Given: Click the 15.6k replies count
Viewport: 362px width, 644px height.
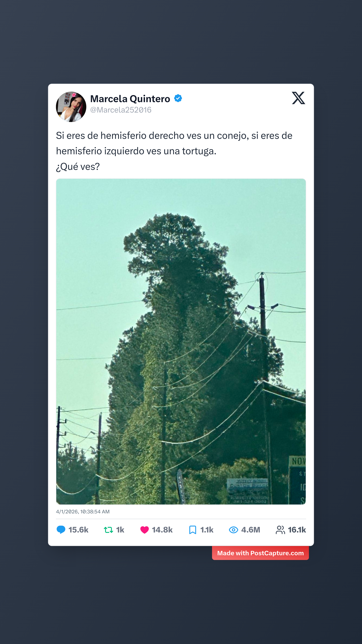Looking at the screenshot, I should pyautogui.click(x=78, y=530).
